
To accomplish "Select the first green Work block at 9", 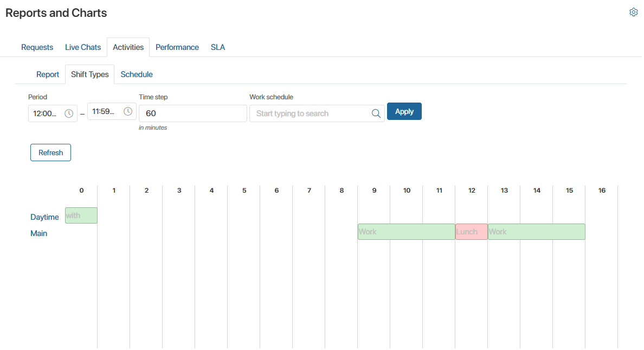I will pos(406,232).
